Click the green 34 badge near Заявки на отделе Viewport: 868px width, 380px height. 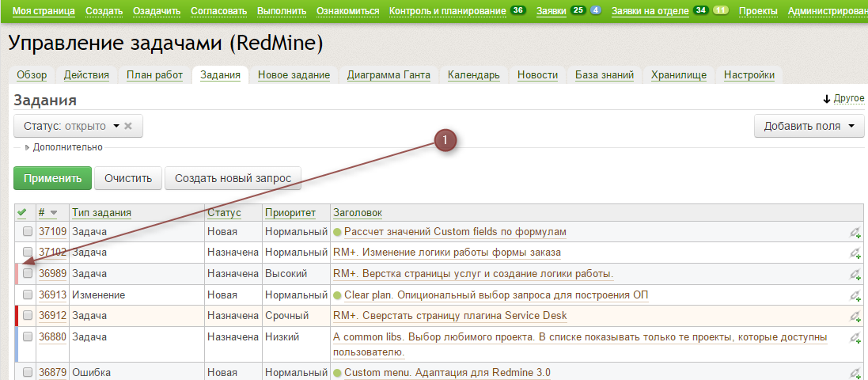coord(701,10)
